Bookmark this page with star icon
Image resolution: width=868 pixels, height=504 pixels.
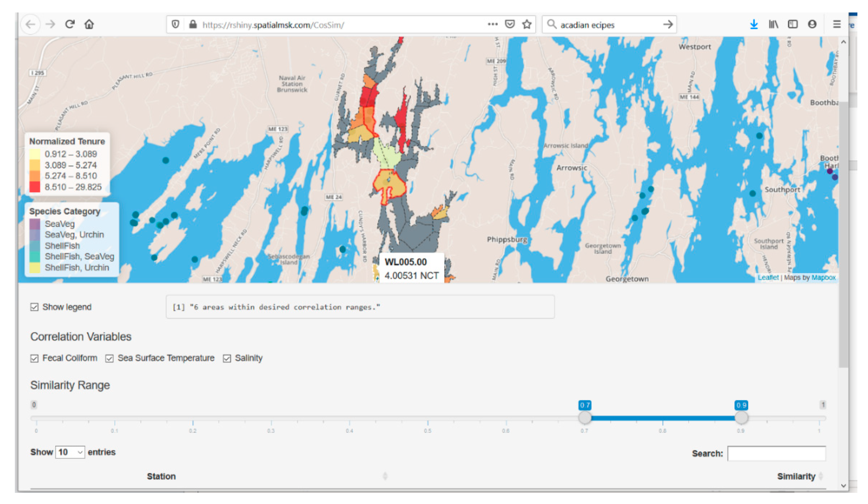[x=527, y=24]
